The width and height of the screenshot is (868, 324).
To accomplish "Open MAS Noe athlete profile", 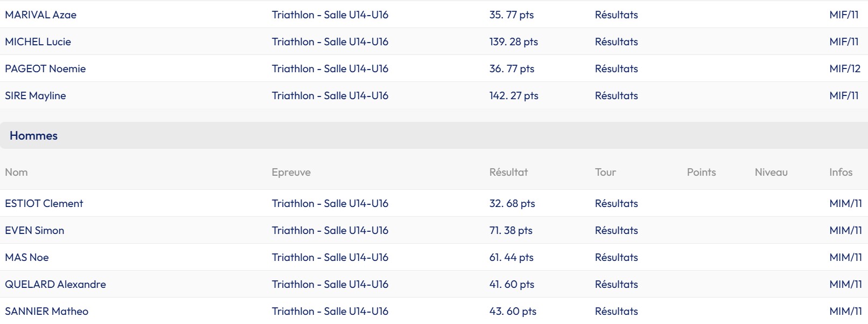I will [27, 257].
